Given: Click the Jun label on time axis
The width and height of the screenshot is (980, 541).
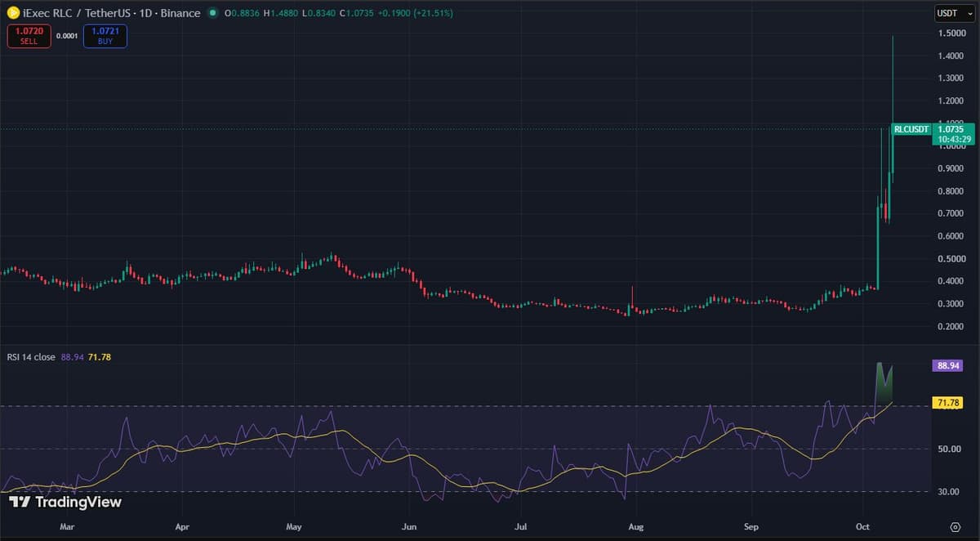Looking at the screenshot, I should 410,527.
